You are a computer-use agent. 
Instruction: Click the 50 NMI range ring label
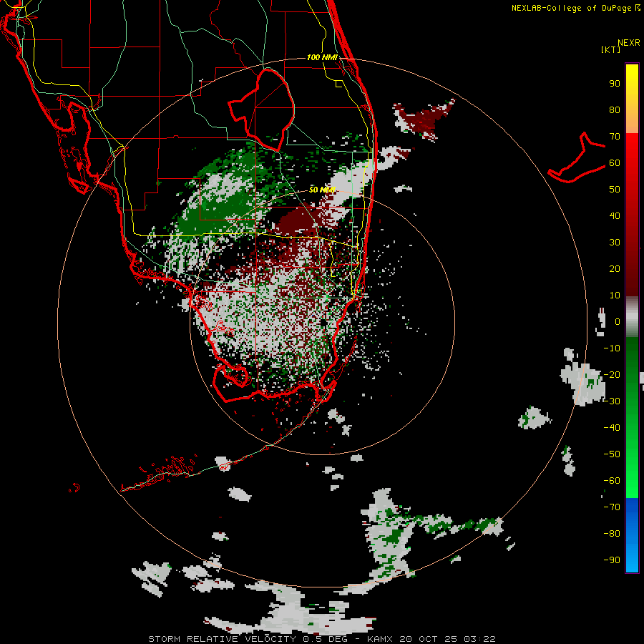click(322, 190)
